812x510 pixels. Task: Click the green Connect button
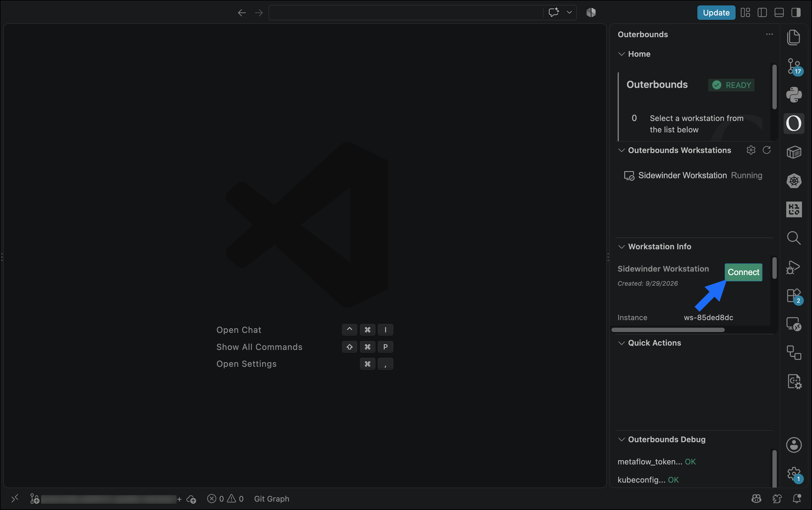[x=743, y=272]
